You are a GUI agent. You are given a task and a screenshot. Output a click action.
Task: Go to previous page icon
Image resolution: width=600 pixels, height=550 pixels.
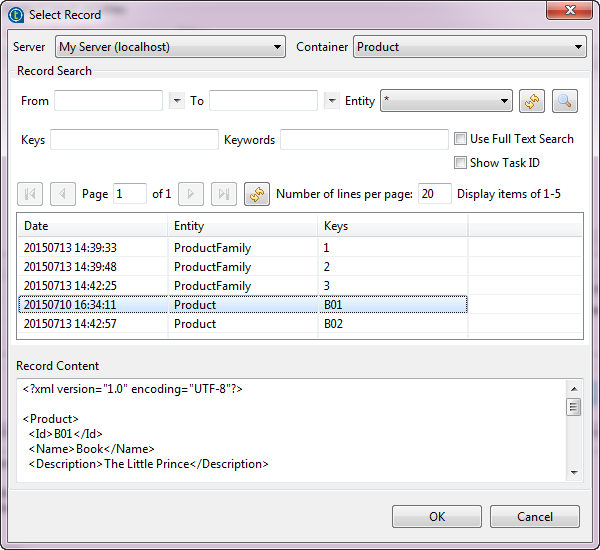tap(63, 194)
